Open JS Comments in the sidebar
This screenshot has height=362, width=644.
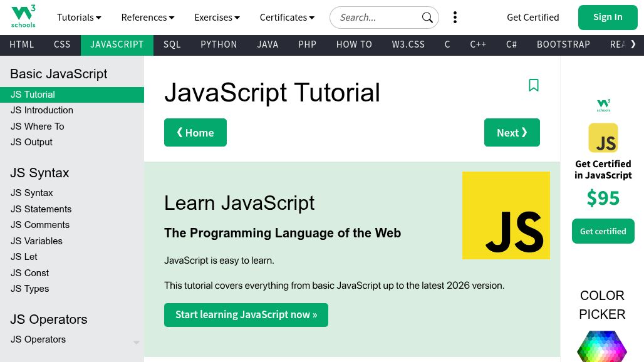(x=72, y=225)
